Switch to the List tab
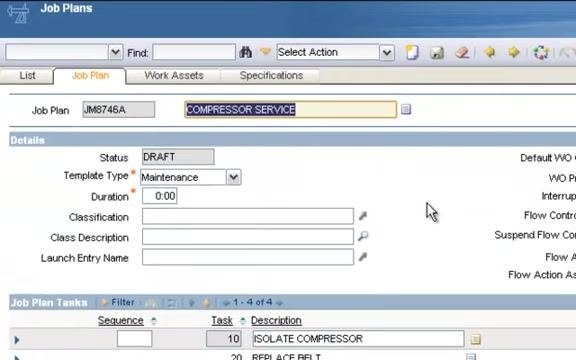Image resolution: width=576 pixels, height=360 pixels. click(27, 76)
